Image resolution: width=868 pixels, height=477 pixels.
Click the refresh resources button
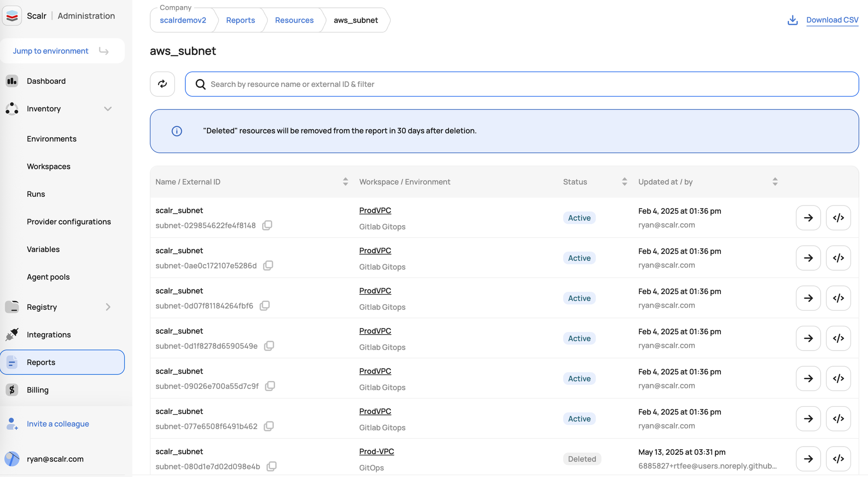tap(162, 84)
